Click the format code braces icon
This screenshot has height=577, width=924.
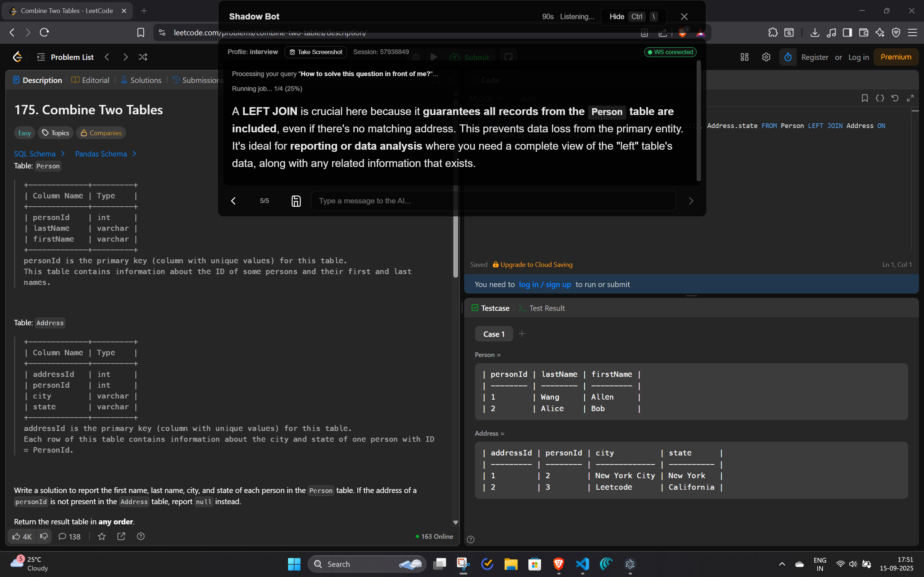point(880,98)
